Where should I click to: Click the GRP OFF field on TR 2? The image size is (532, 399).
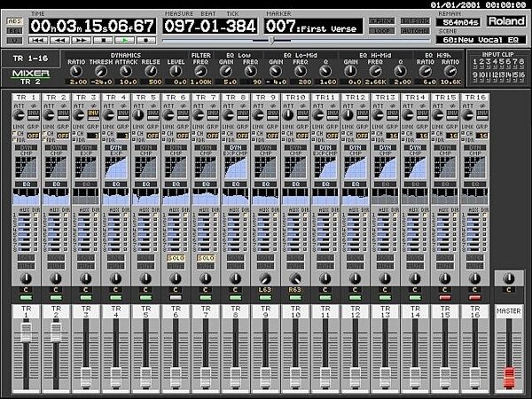(63, 136)
